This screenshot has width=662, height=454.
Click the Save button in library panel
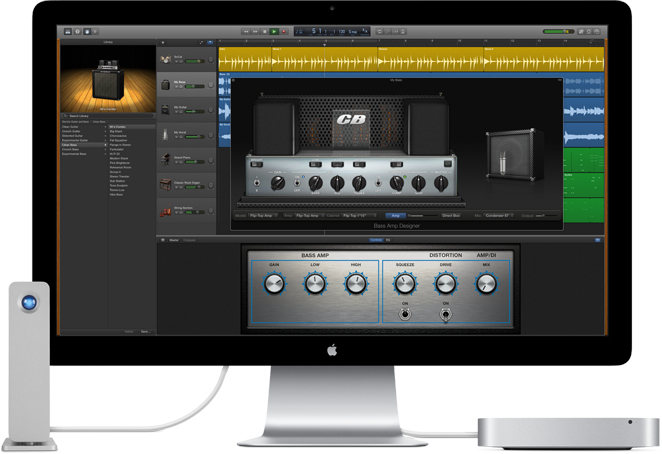click(145, 331)
